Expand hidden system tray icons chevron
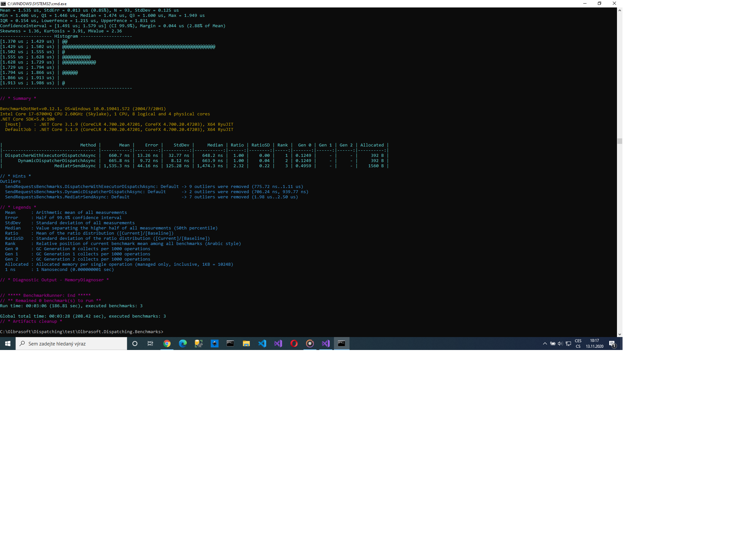Screen dimensions: 747x560 pos(545,343)
